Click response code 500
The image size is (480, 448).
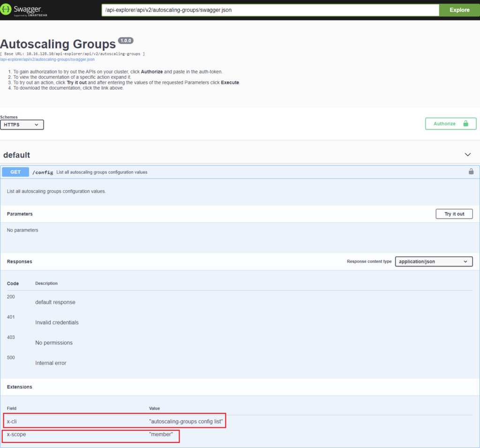[x=11, y=358]
